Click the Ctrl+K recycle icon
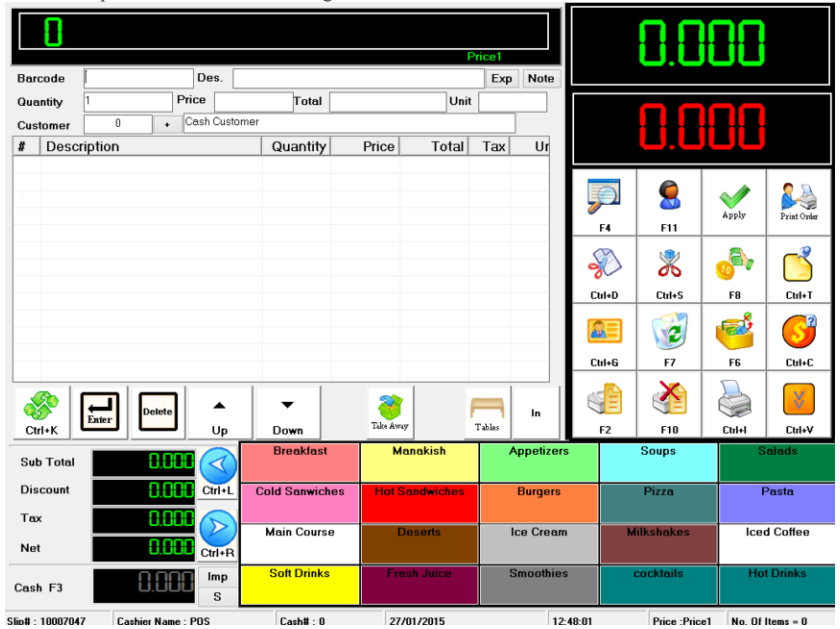This screenshot has height=629, width=840. pos(41,412)
